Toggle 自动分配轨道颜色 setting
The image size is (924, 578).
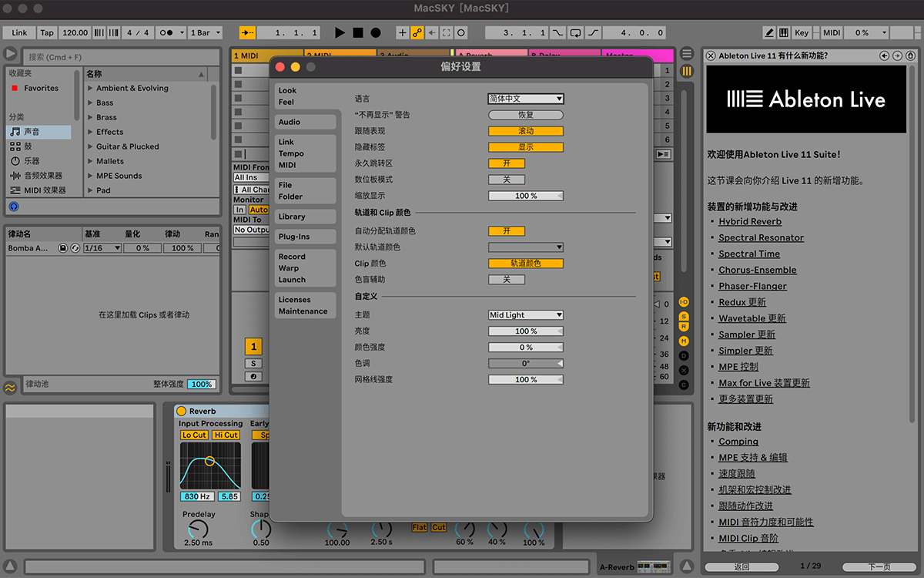[x=507, y=231]
